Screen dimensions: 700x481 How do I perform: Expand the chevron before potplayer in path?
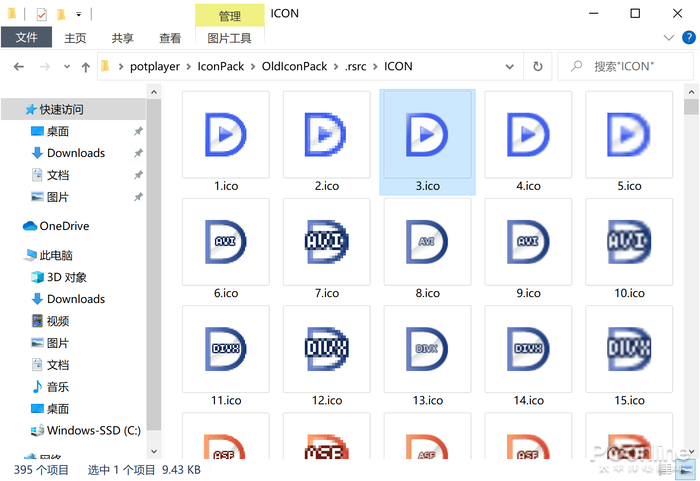pyautogui.click(x=121, y=67)
